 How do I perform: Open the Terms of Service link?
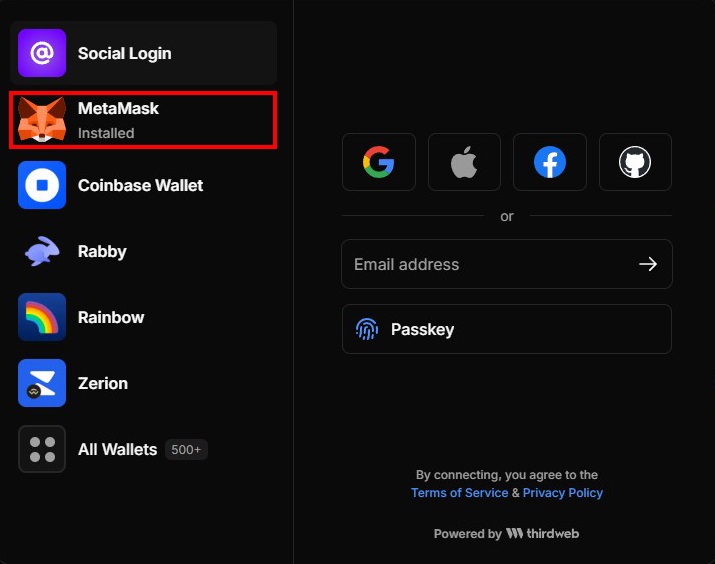pos(459,493)
